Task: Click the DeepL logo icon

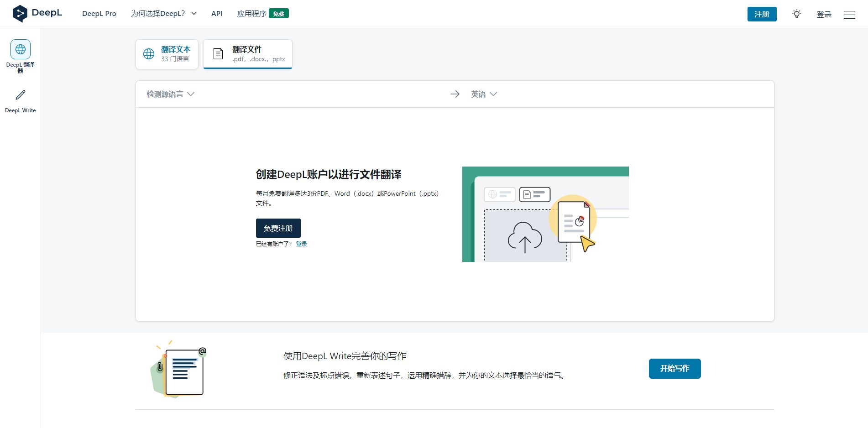Action: 20,14
